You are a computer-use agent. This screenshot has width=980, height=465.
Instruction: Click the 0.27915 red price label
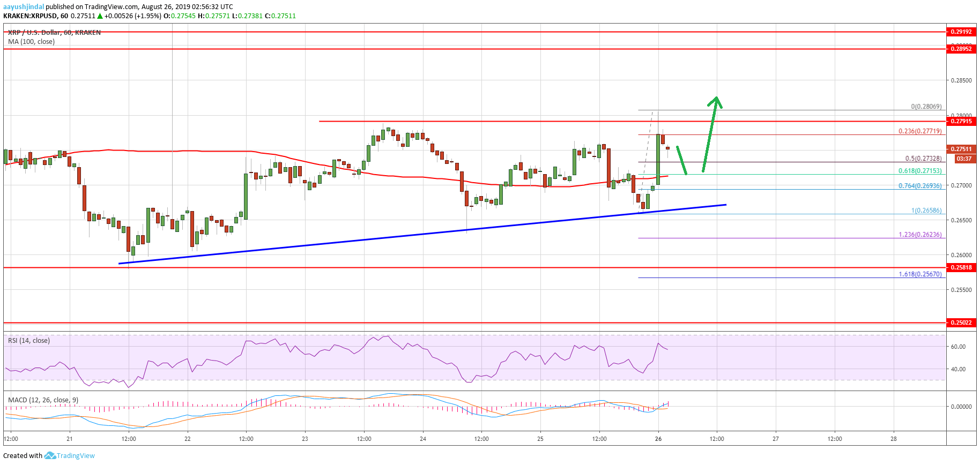tap(961, 121)
